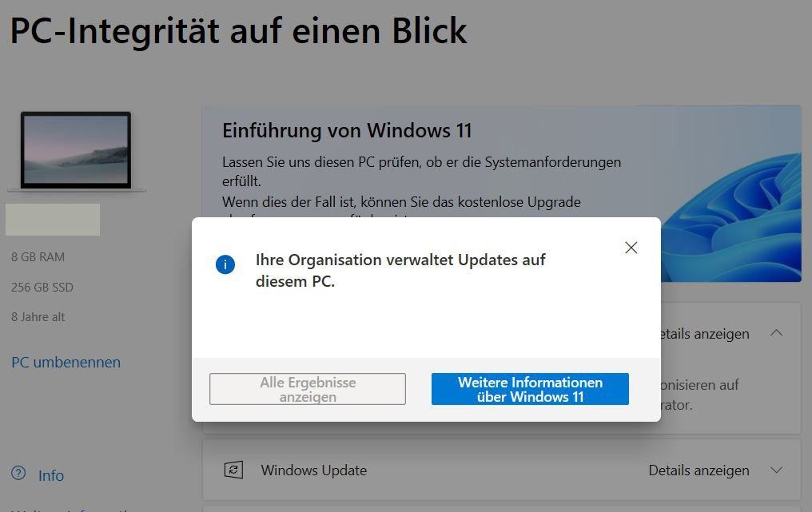
Task: Click the 8 Jahre alt label
Action: pos(38,317)
